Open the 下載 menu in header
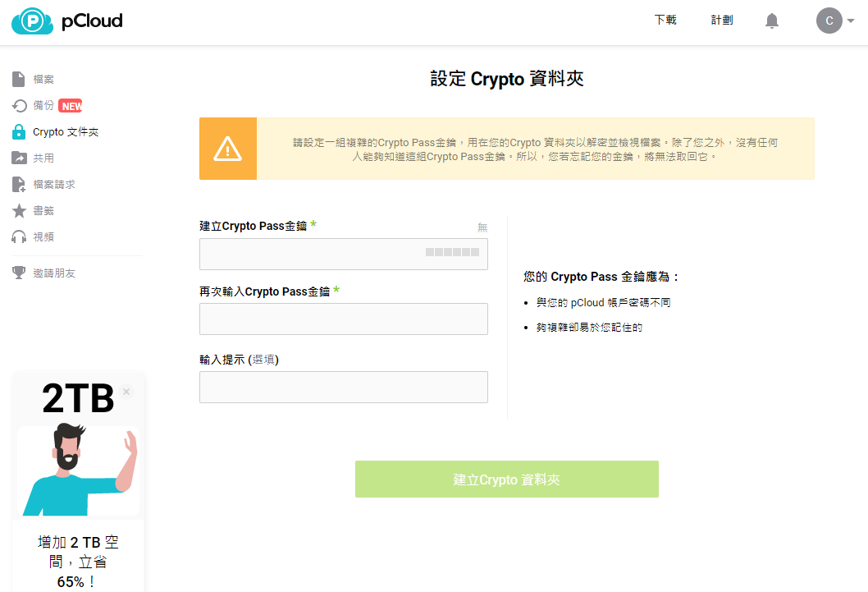Image resolution: width=868 pixels, height=592 pixels. pyautogui.click(x=665, y=21)
